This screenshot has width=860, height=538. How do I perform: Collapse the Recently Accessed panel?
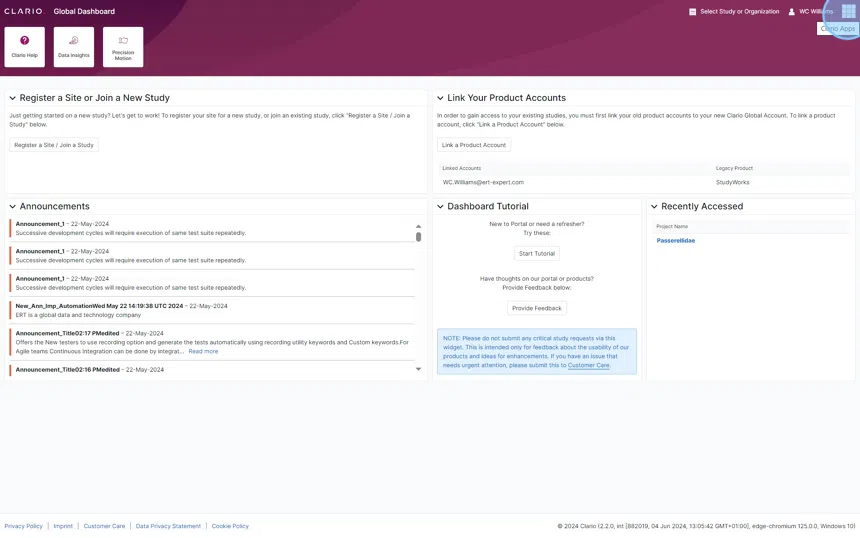click(654, 207)
